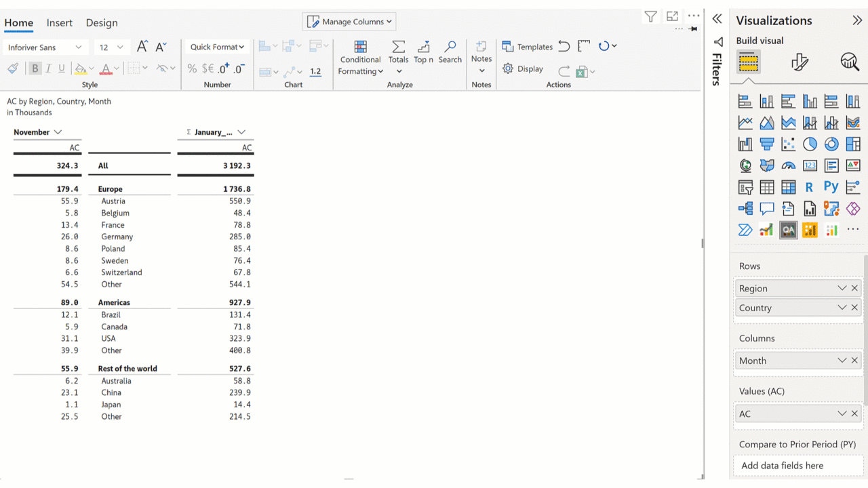Select the treemap visual icon
Image resolution: width=868 pixels, height=488 pixels.
(x=853, y=144)
